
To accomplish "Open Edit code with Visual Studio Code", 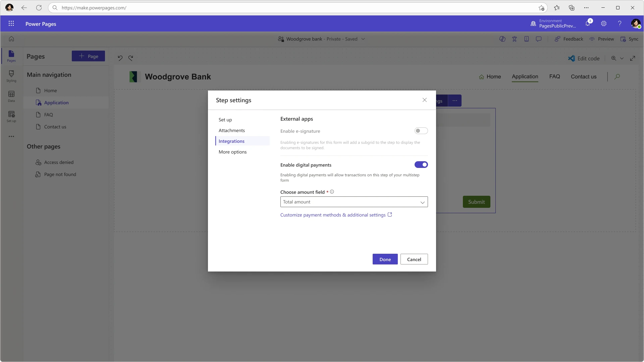I will pyautogui.click(x=584, y=58).
